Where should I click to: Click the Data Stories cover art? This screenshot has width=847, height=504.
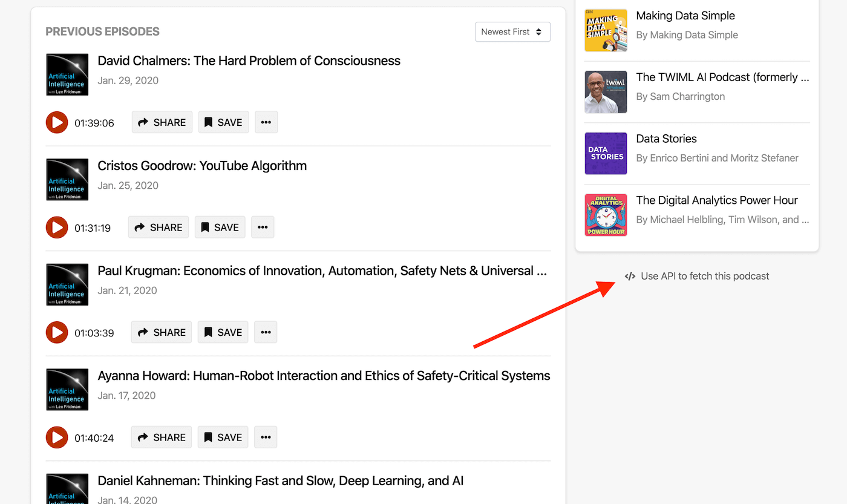pyautogui.click(x=606, y=154)
